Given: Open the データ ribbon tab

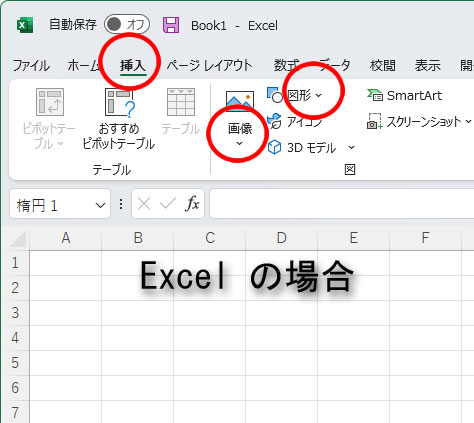Looking at the screenshot, I should 335,65.
